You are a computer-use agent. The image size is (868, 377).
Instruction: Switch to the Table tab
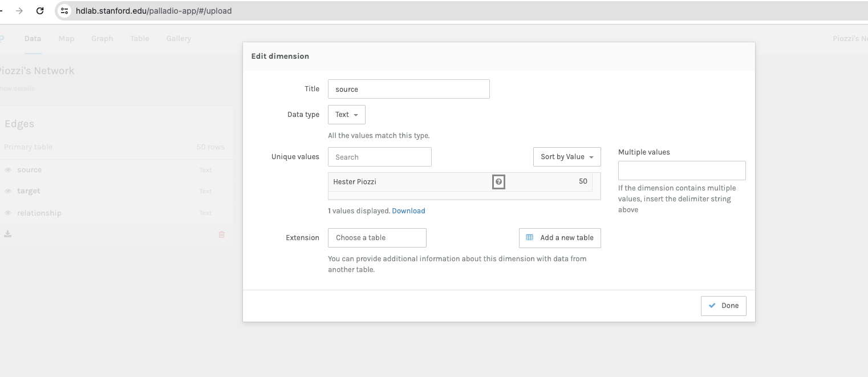click(140, 39)
